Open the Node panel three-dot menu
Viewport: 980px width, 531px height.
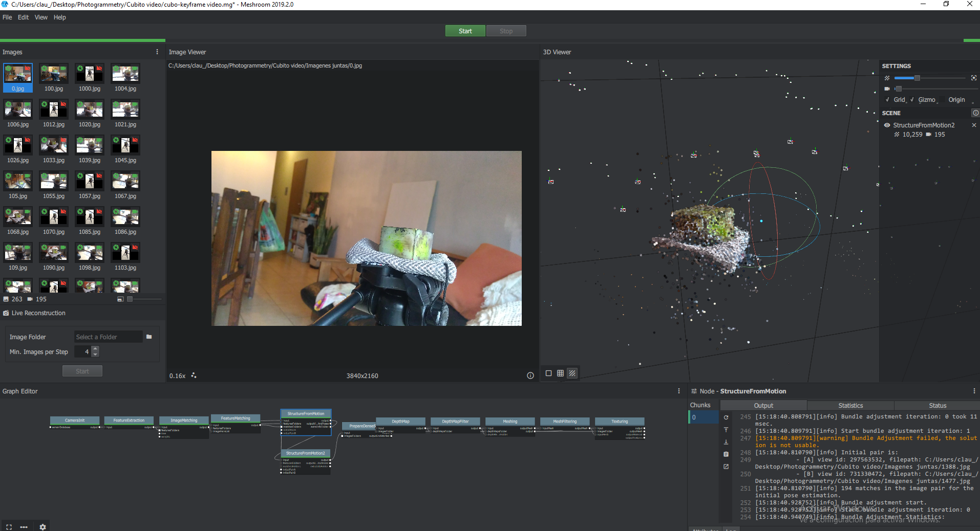[x=974, y=391]
